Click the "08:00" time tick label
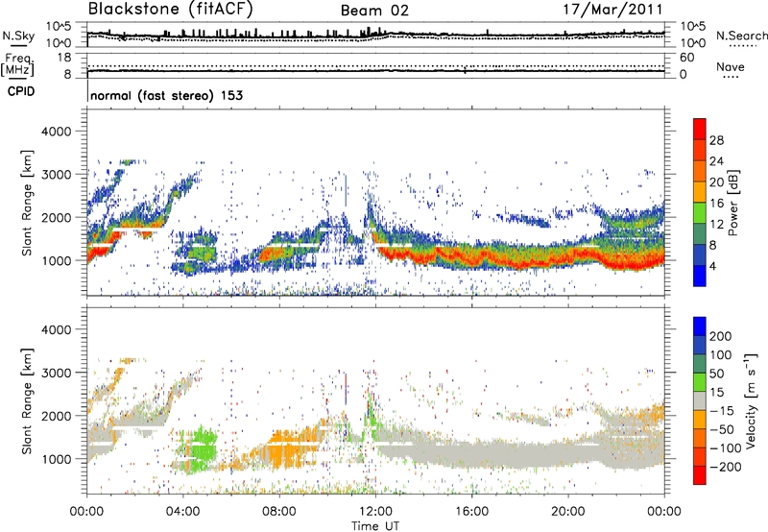Screen dimensions: 768x532 point(279,512)
